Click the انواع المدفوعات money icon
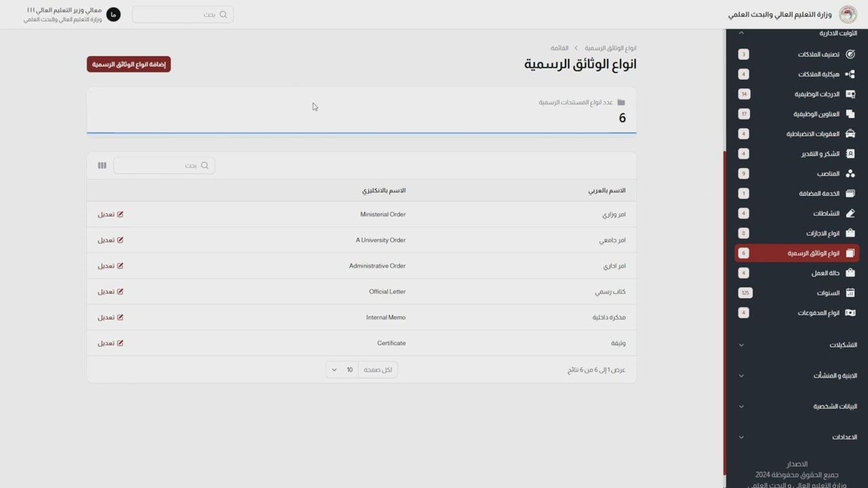This screenshot has height=488, width=868. point(850,312)
